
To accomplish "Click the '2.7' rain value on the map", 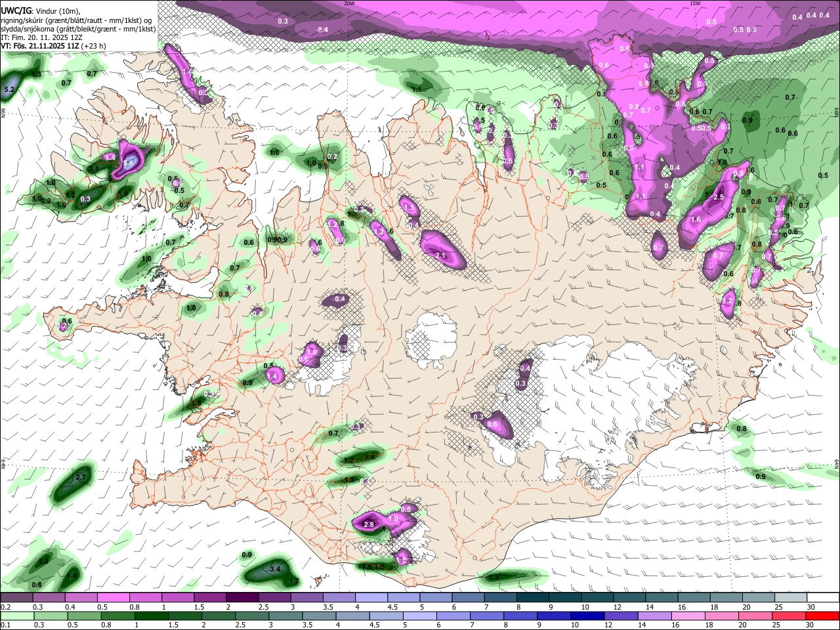I will [x=81, y=477].
